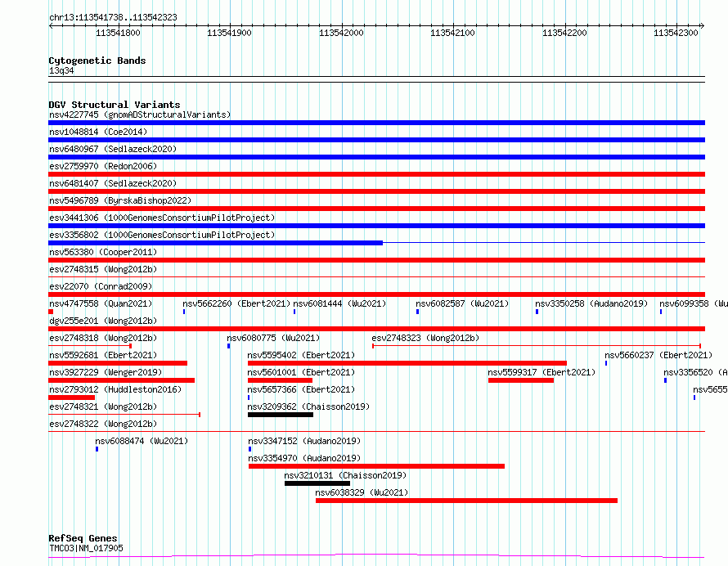Select nsv3350258 (Audano2019) variant
728x566 pixels.
[x=591, y=303]
